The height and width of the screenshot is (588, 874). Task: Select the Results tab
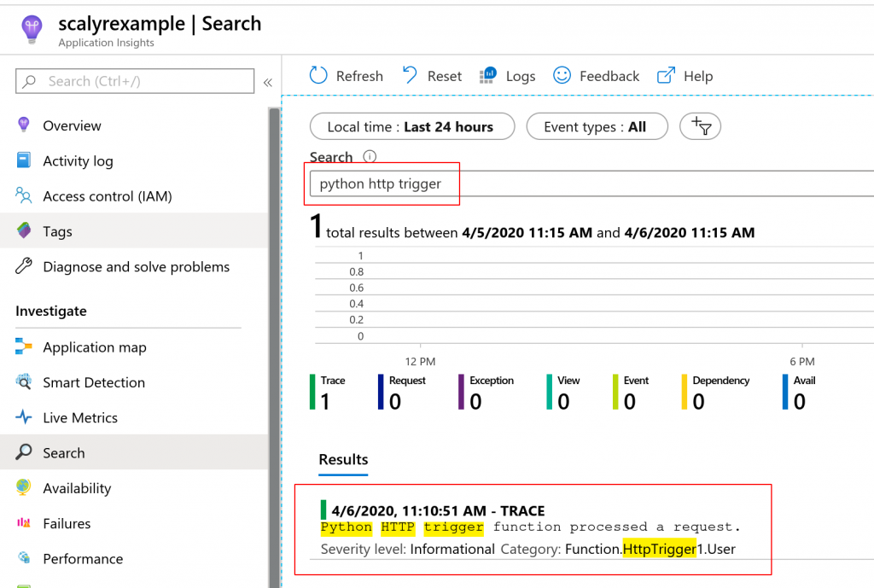point(343,460)
